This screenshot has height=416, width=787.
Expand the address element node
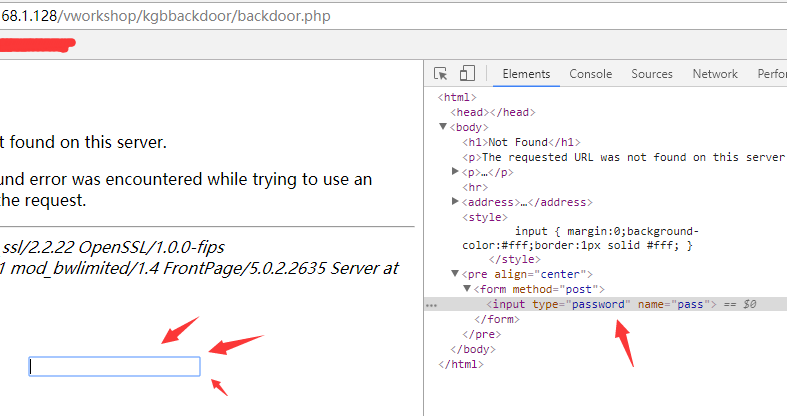[456, 202]
